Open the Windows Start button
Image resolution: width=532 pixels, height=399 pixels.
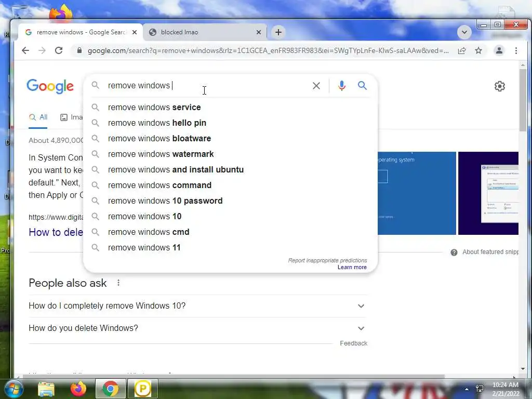[13, 389]
